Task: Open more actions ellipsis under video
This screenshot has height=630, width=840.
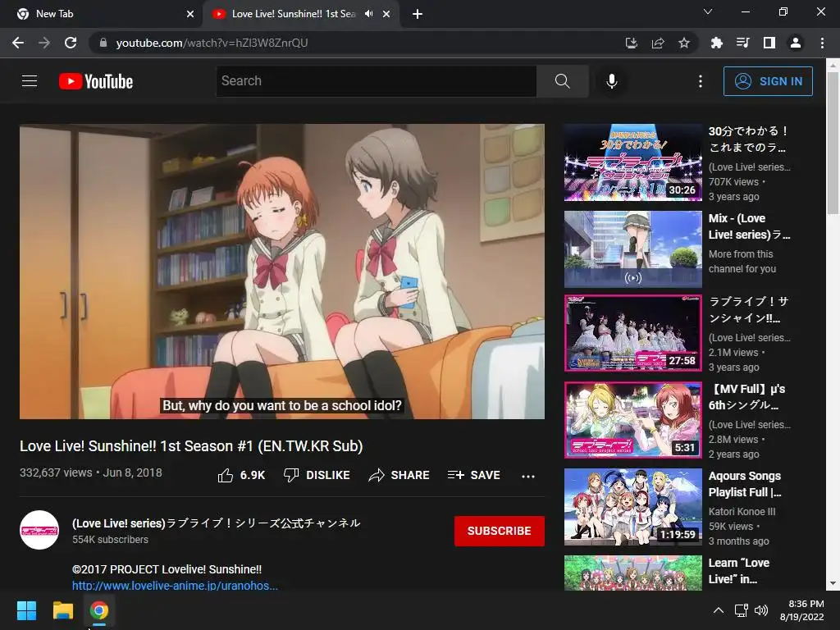Action: [528, 476]
